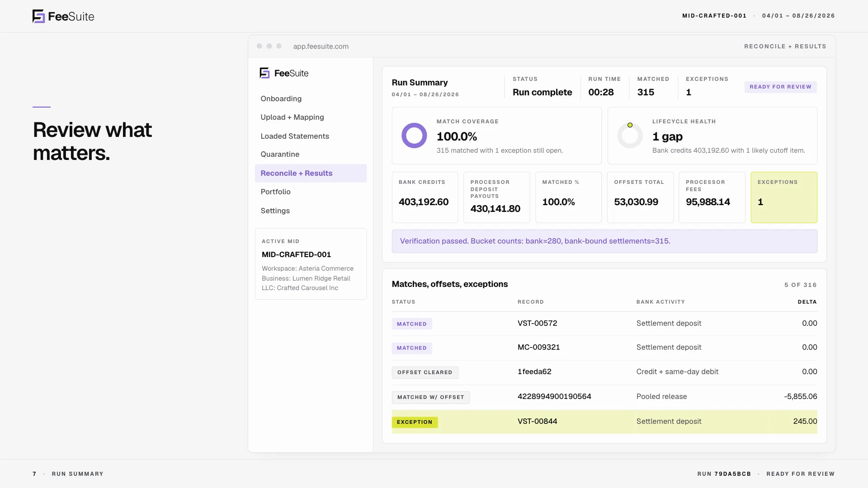Click the BANK ACTIVITY column header

click(660, 302)
